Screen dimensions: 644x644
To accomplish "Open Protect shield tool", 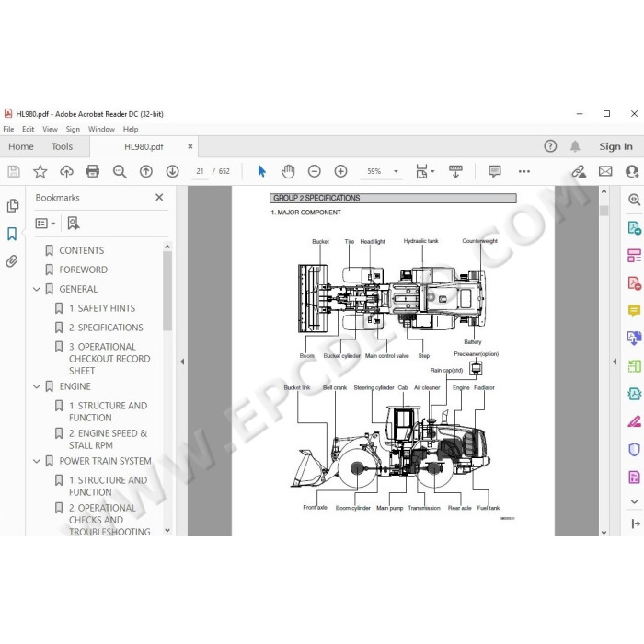I will [634, 449].
